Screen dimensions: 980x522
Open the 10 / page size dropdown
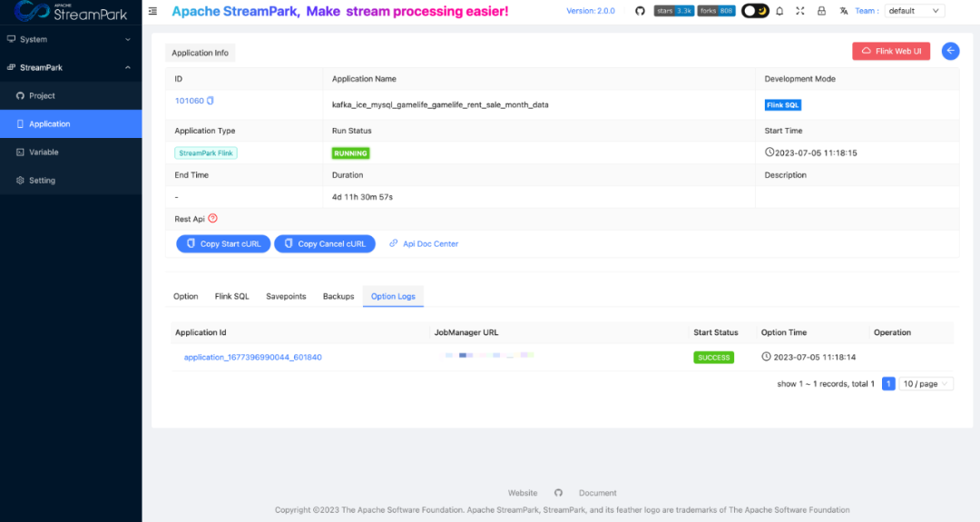point(926,384)
